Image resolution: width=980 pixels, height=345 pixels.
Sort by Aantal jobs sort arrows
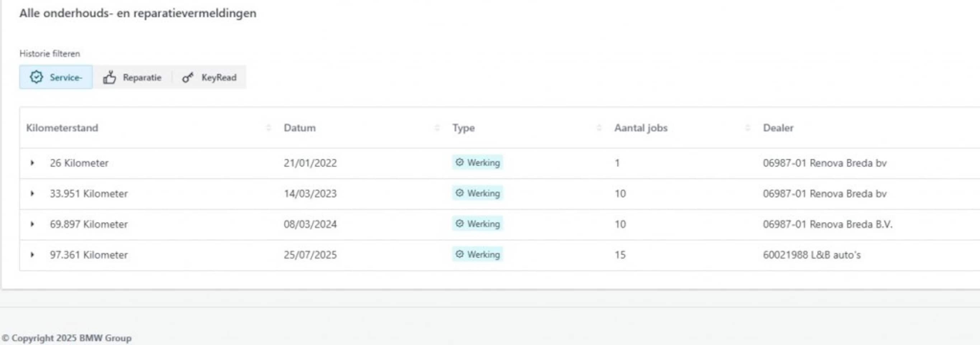pyautogui.click(x=747, y=128)
